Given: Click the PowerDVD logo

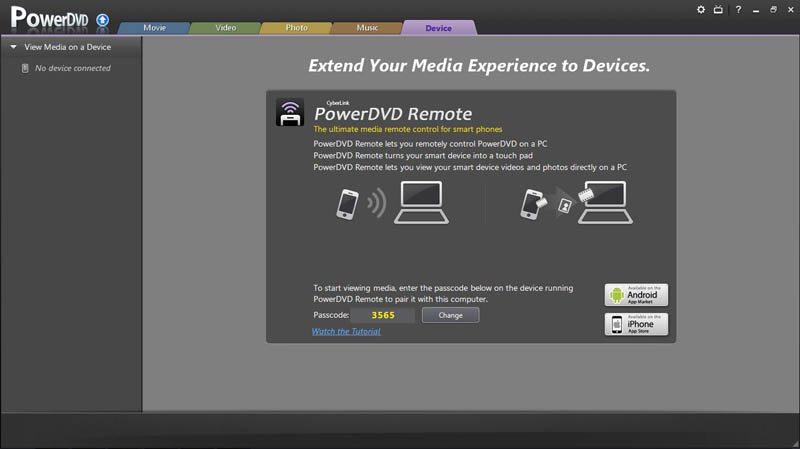Looking at the screenshot, I should pyautogui.click(x=49, y=17).
